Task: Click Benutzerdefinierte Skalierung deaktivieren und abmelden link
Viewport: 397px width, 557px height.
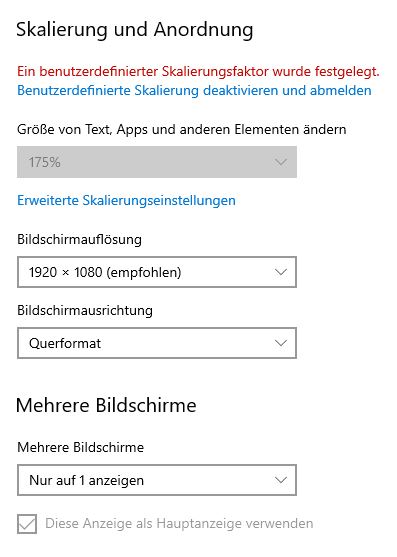Action: click(194, 91)
